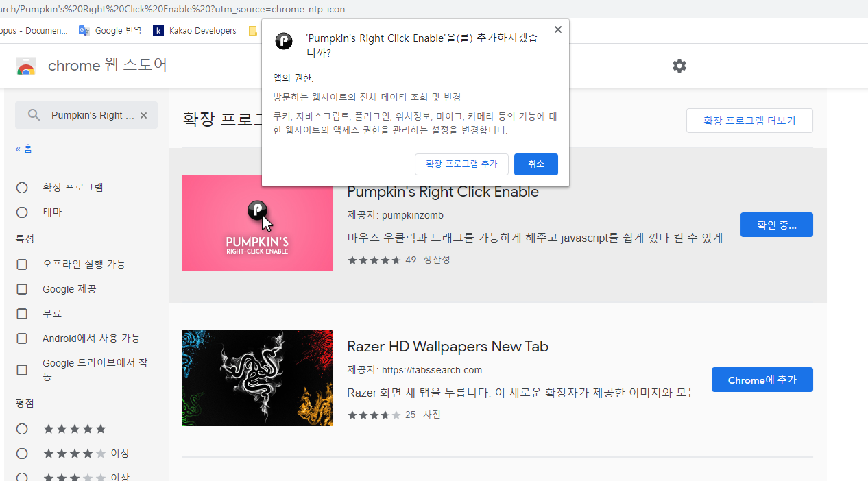This screenshot has height=481, width=868.
Task: Click 취소 button in dialog
Action: [536, 164]
